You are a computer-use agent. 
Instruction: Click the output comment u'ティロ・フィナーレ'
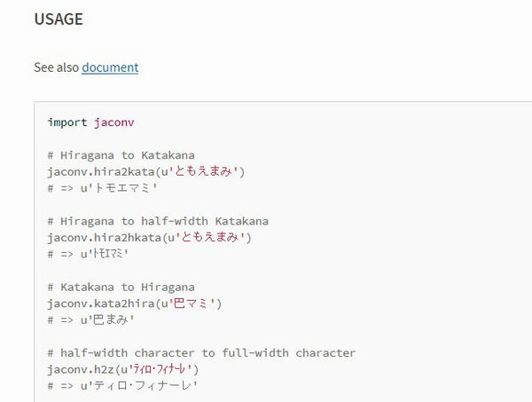click(x=122, y=385)
